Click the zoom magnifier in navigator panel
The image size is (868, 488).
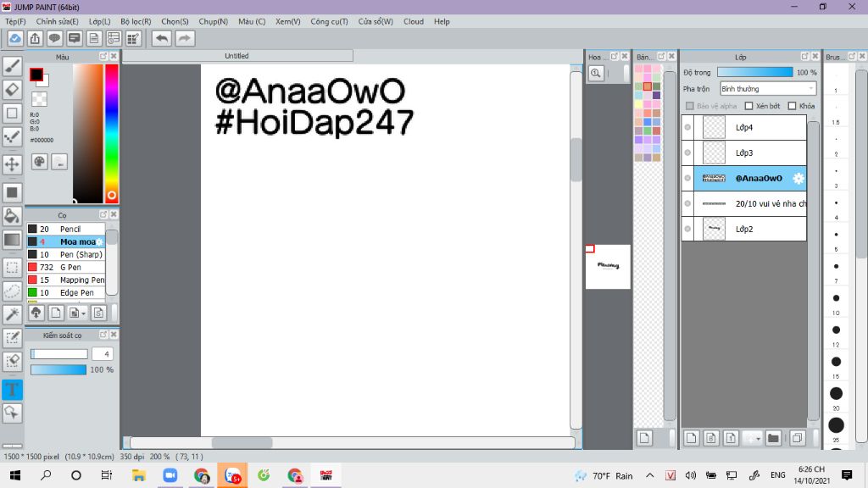596,73
